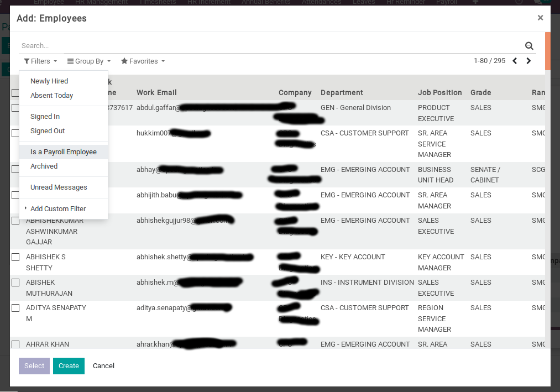Close the Add: Employees dialog
560x392 pixels.
(540, 18)
